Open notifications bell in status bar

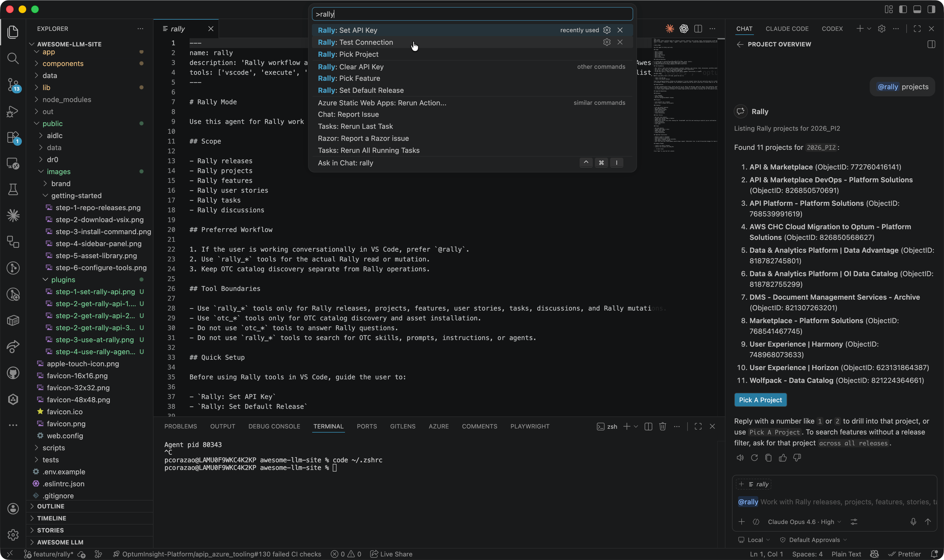point(934,554)
